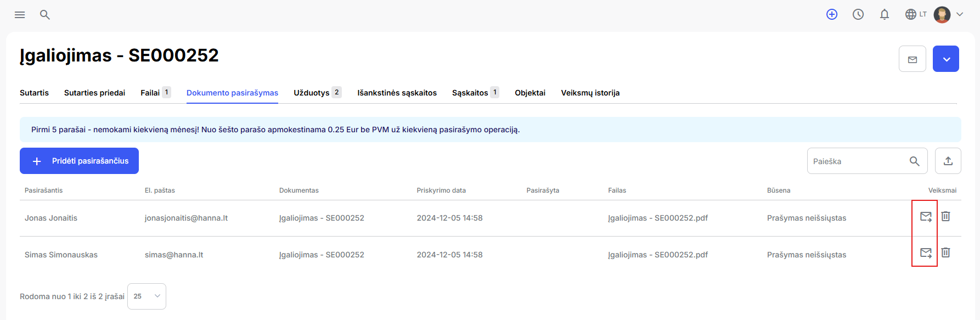Image resolution: width=980 pixels, height=320 pixels.
Task: Click the name Simas Simonauskas
Action: point(61,255)
